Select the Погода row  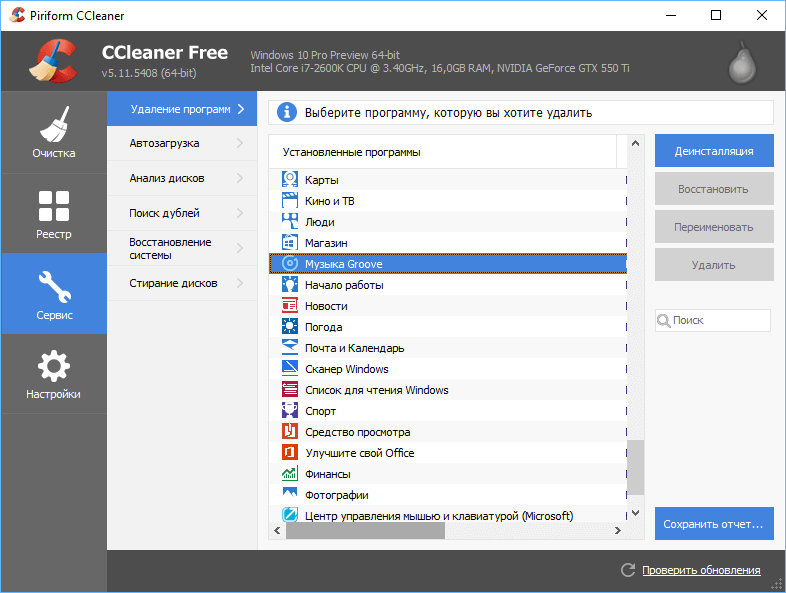(448, 327)
